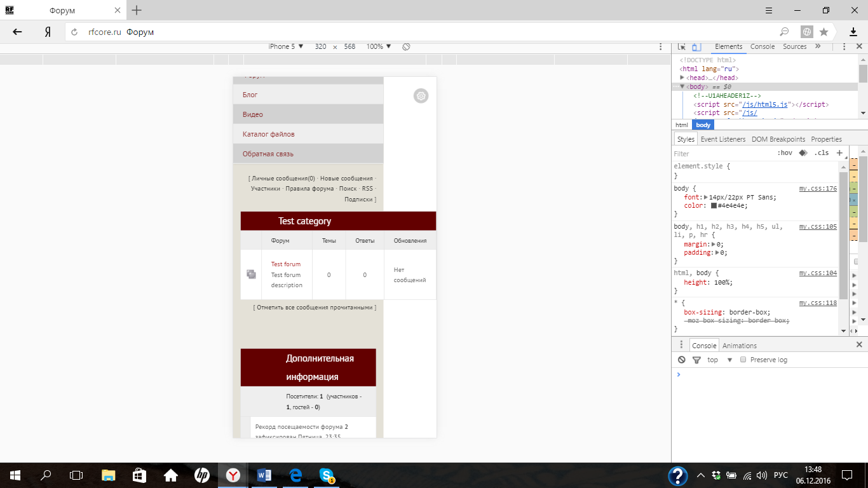Select the Styles pane tab
Screen dimensions: 868x488
(686, 139)
